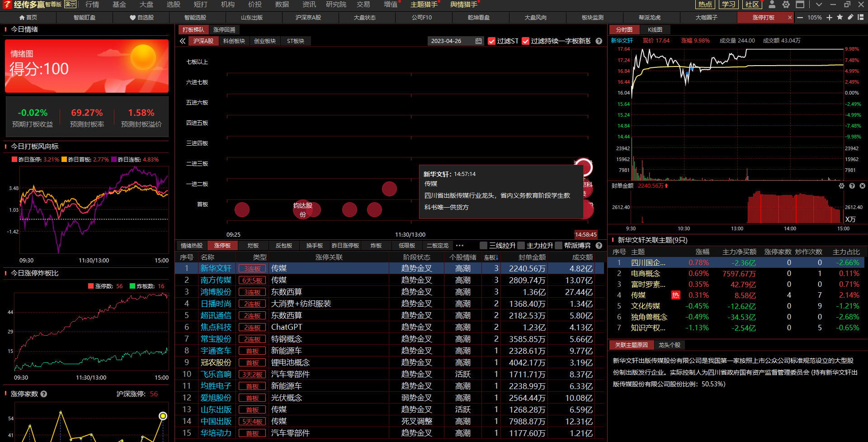868x442 pixels.
Task: Click the green 炸板数 legend swatch
Action: point(132,286)
